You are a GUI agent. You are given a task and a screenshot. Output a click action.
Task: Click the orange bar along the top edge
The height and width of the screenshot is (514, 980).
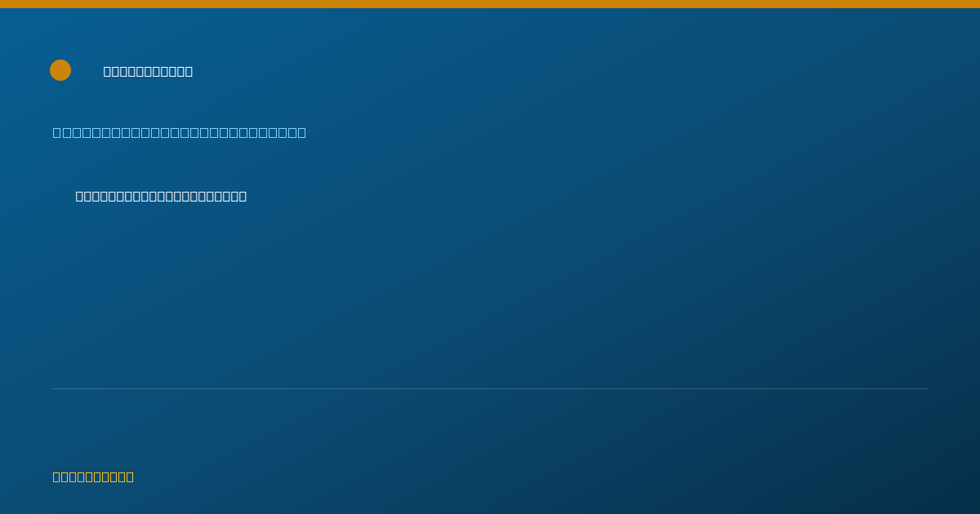pyautogui.click(x=490, y=4)
